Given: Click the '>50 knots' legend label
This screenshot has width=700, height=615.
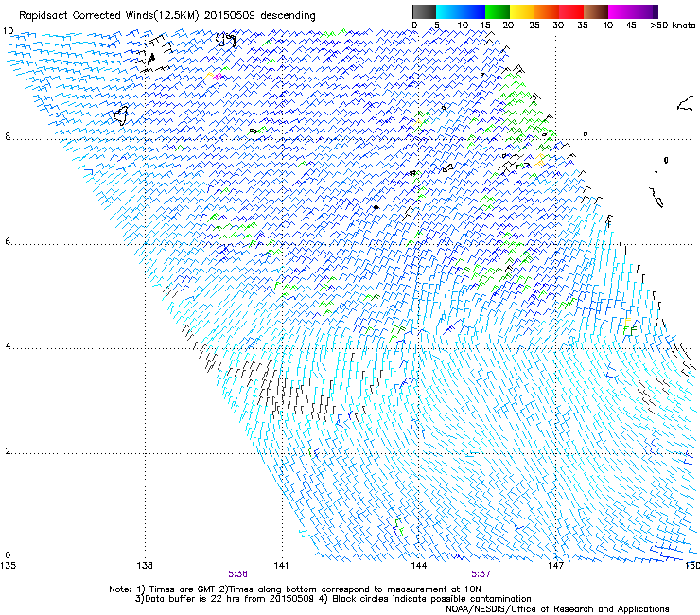Looking at the screenshot, I should click(x=673, y=26).
